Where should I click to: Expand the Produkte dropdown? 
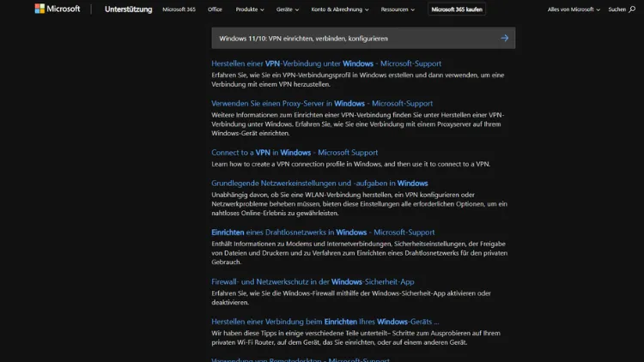click(x=250, y=9)
